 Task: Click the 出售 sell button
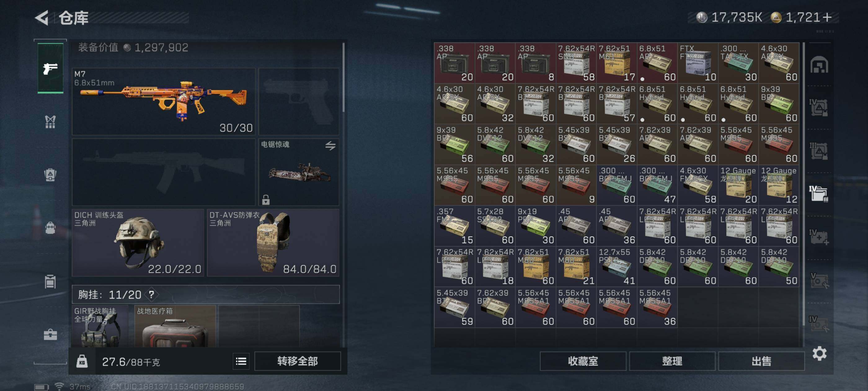[761, 361]
